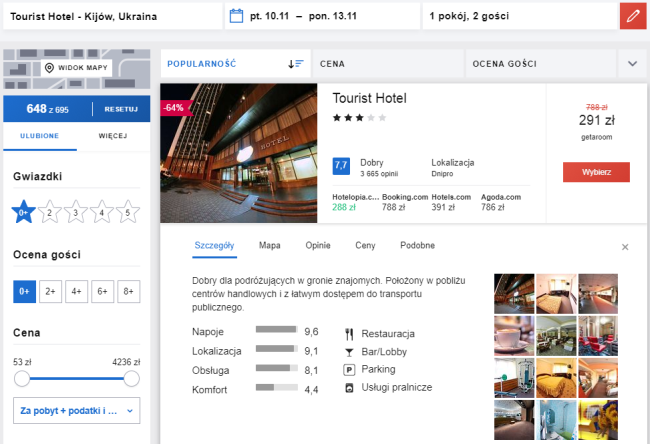
Task: Toggle the 0+ stars filter
Action: tap(23, 212)
